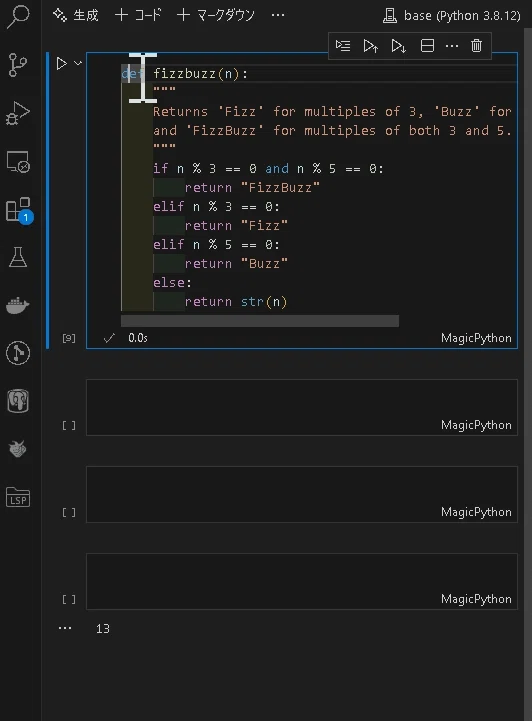
Task: Open the Testing flask icon
Action: pyautogui.click(x=18, y=257)
